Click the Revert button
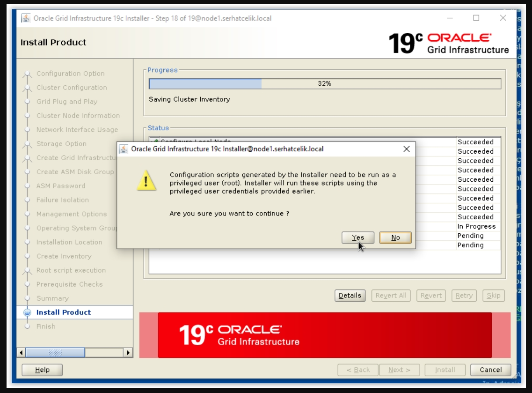 point(431,296)
